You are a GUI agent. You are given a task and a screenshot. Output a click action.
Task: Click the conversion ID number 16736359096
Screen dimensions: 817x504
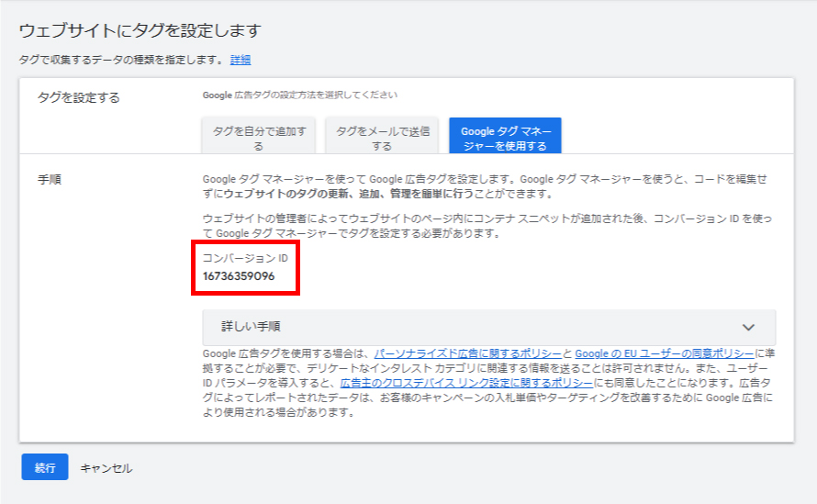(239, 276)
